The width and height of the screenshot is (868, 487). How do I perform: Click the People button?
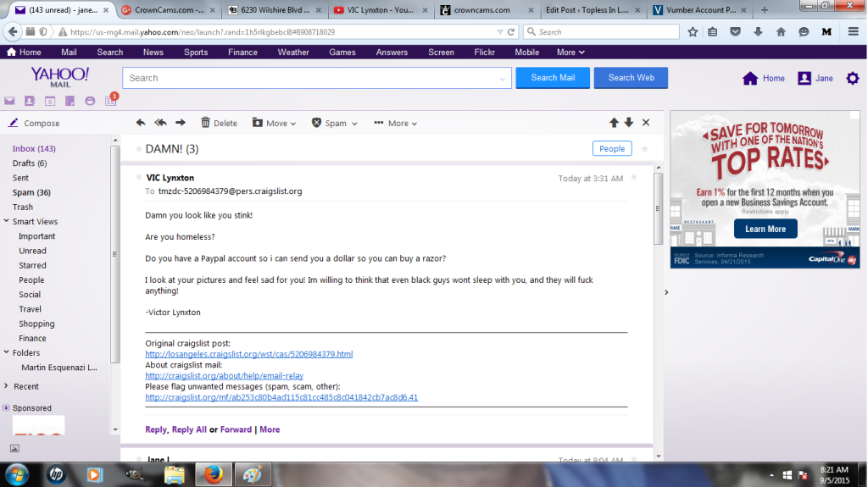coord(612,148)
